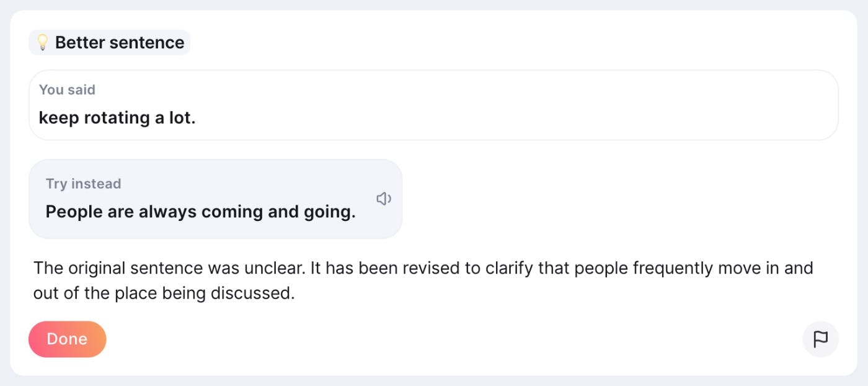Click the 'Try instead' label
The height and width of the screenshot is (386, 868).
(83, 184)
